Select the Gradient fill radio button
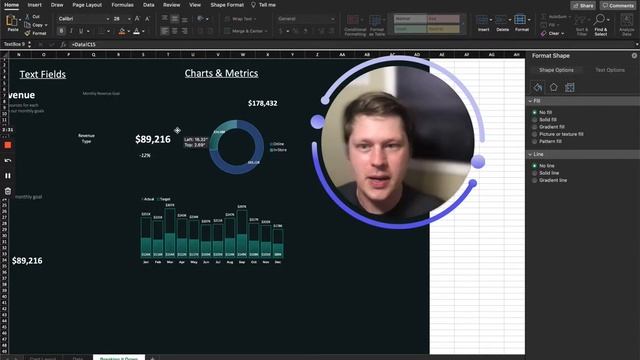 534,127
